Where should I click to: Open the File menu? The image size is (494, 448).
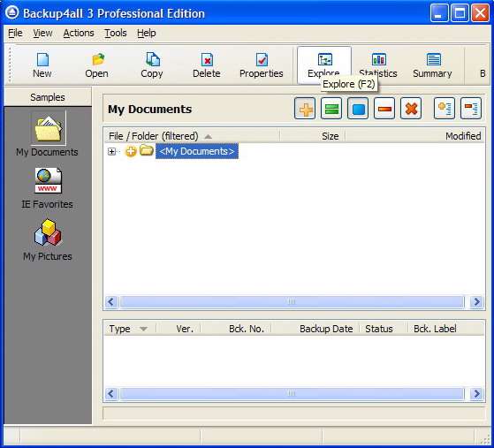pyautogui.click(x=15, y=33)
